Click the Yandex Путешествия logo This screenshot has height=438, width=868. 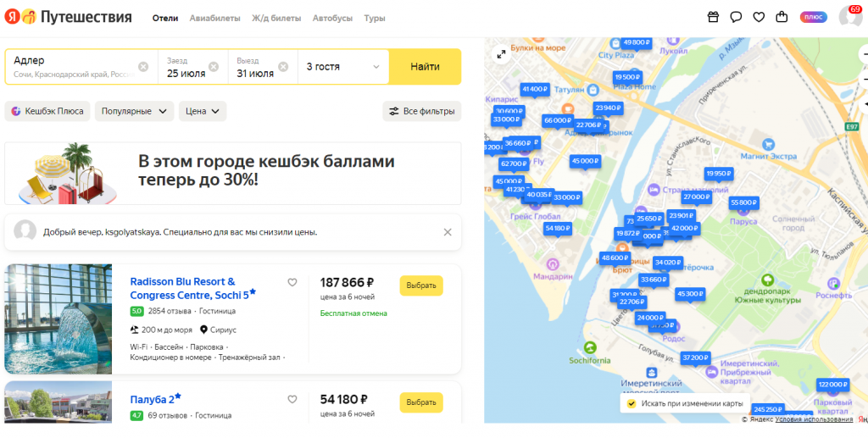coord(68,18)
